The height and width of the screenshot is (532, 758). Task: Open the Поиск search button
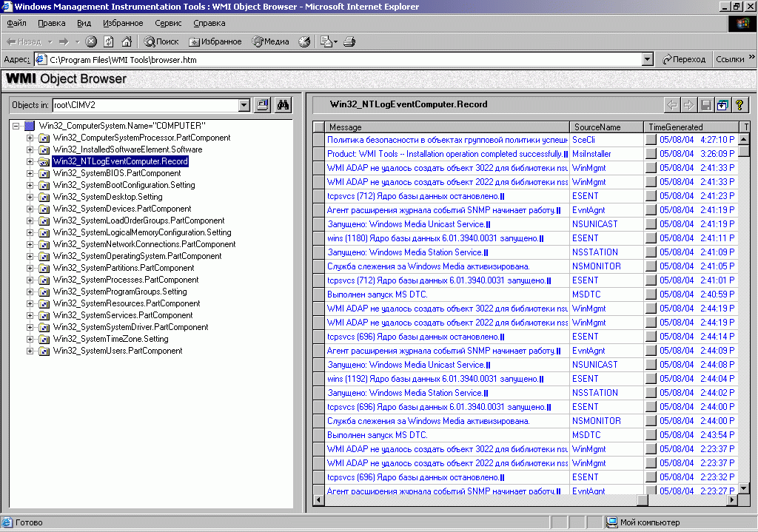click(161, 41)
